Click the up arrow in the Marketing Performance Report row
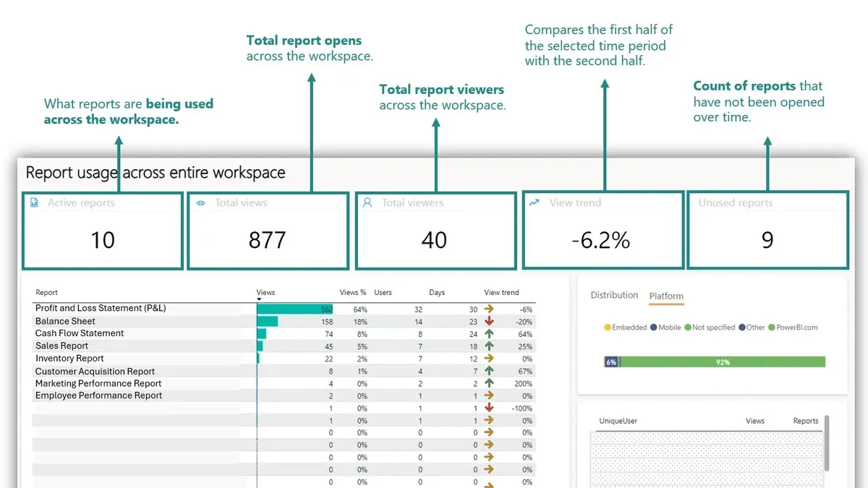 click(x=489, y=383)
